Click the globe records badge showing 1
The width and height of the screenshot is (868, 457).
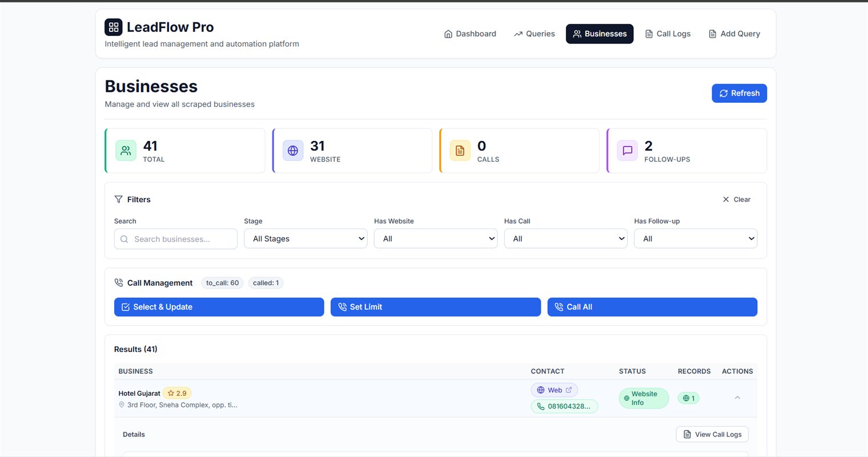click(x=689, y=398)
